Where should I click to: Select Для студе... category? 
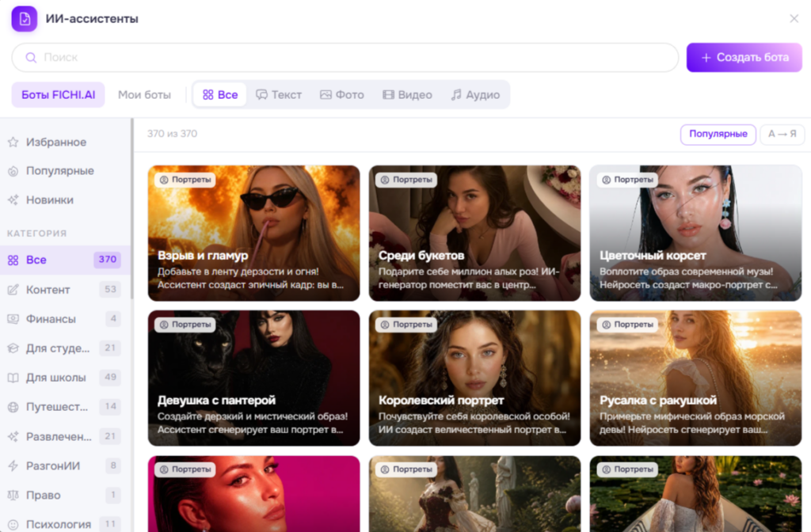point(65,348)
